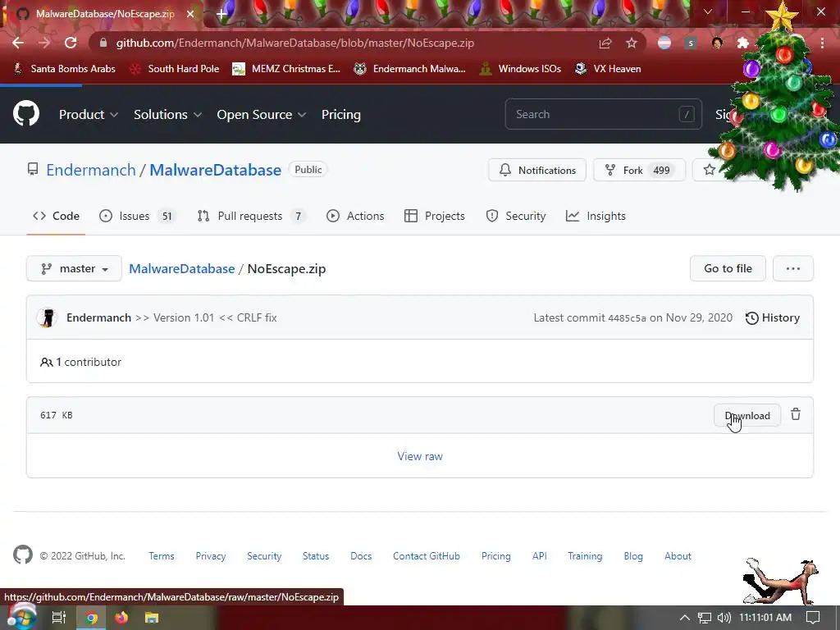Expand the Solutions menu
This screenshot has width=840, height=630.
coord(167,115)
